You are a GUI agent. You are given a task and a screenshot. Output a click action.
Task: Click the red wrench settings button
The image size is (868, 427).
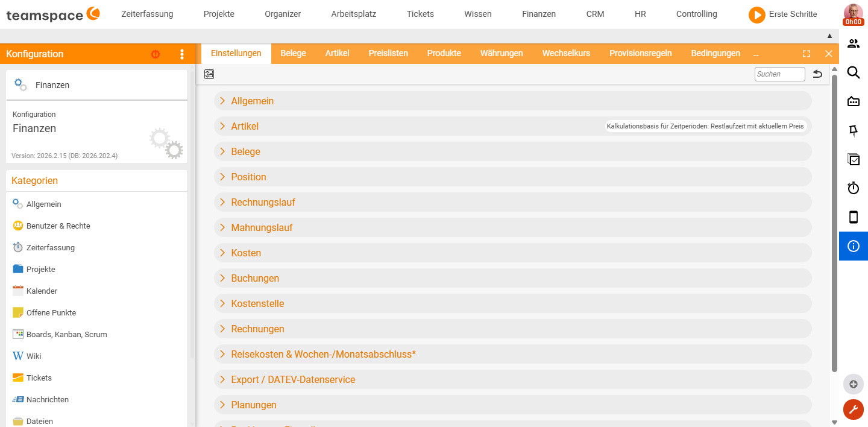tap(854, 410)
